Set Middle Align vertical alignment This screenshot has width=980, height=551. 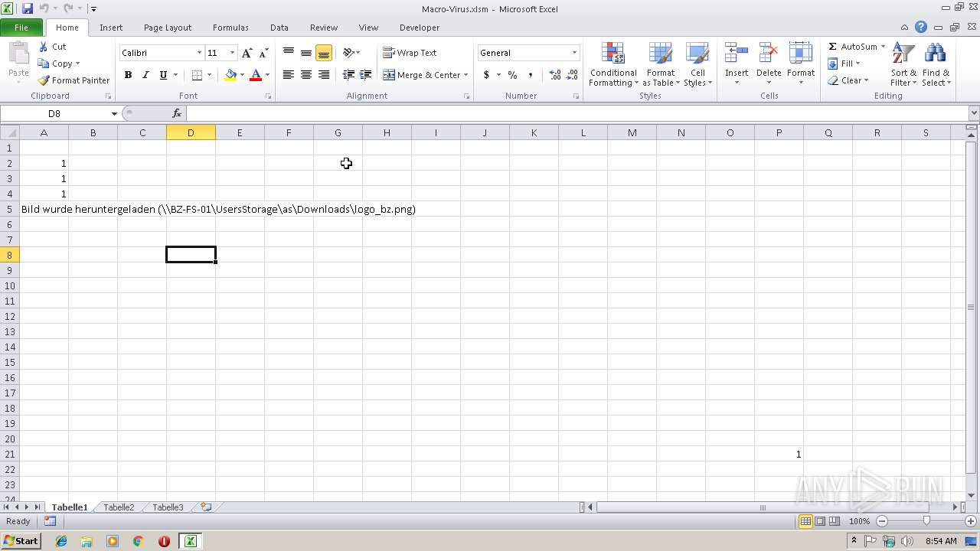coord(306,53)
